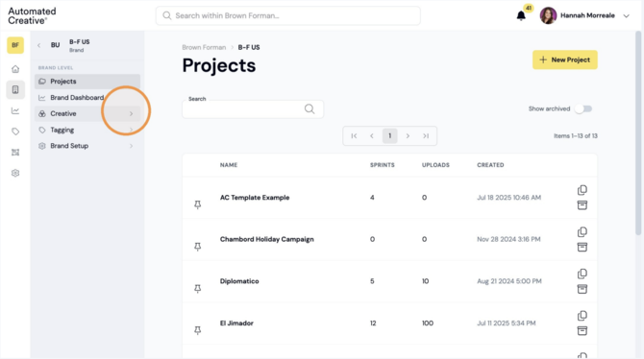The height and width of the screenshot is (359, 644).
Task: Open the scan frame icon in rail
Action: 15,153
